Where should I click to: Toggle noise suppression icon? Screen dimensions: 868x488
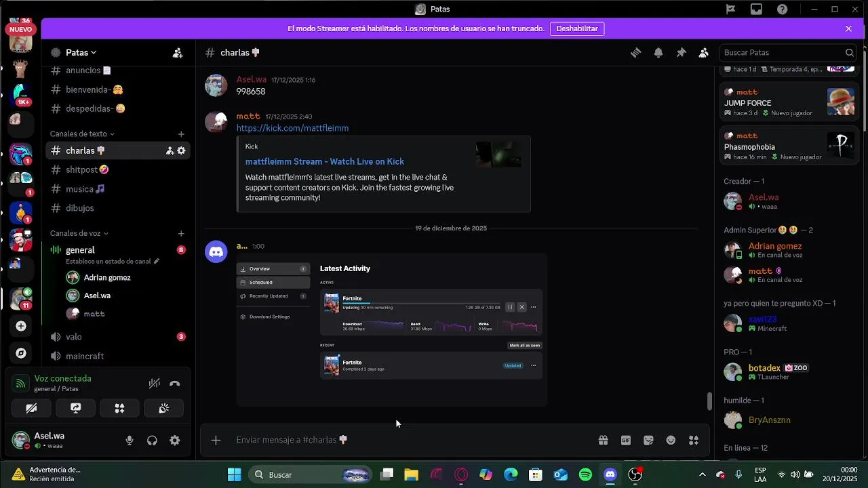pyautogui.click(x=155, y=384)
